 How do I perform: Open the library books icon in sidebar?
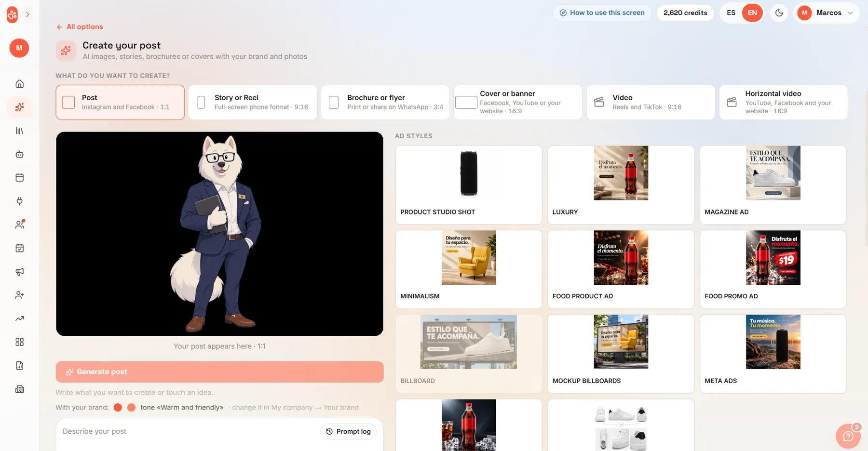click(19, 131)
